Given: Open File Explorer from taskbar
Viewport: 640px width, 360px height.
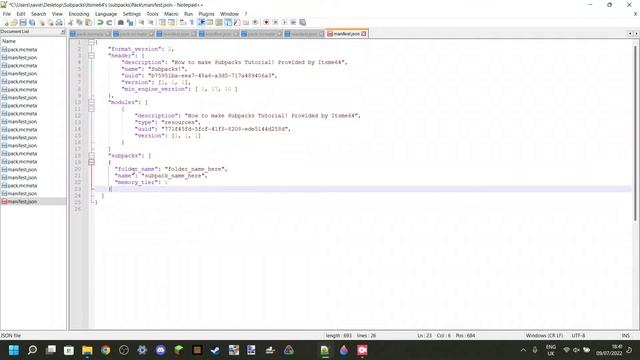Looking at the screenshot, I should click(x=87, y=350).
